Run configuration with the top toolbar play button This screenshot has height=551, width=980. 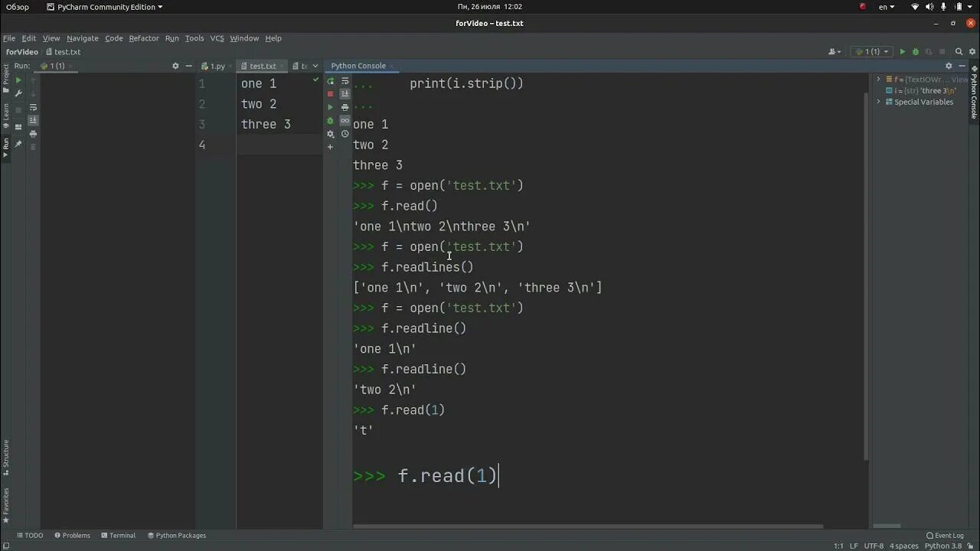903,52
